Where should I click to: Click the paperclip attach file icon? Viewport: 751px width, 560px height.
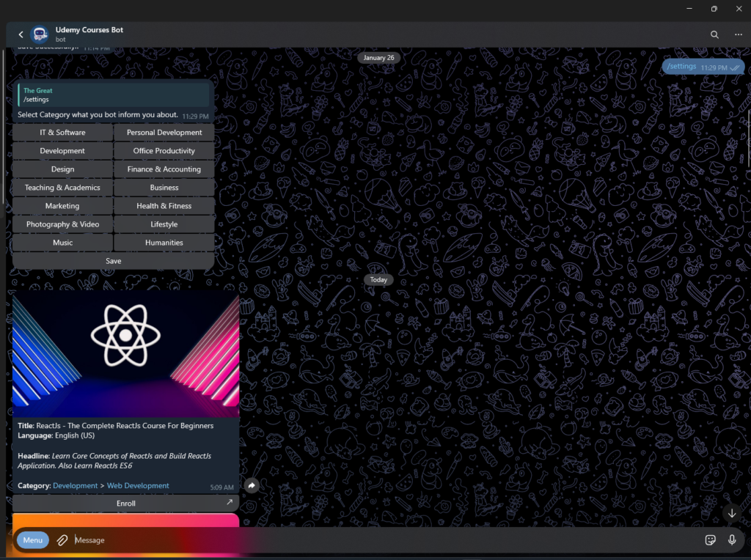tap(62, 540)
